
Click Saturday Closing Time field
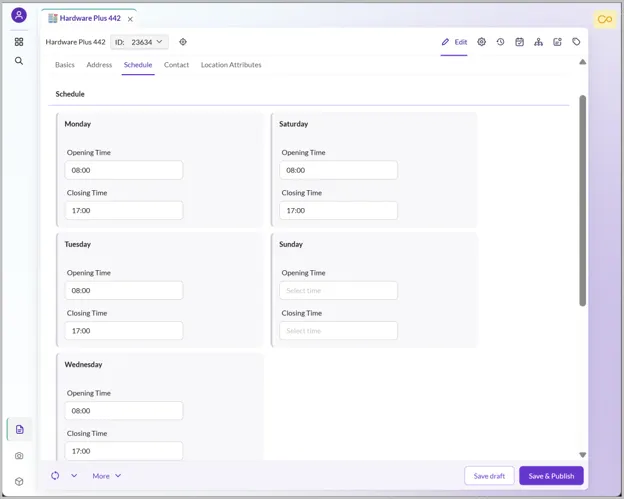pos(338,211)
